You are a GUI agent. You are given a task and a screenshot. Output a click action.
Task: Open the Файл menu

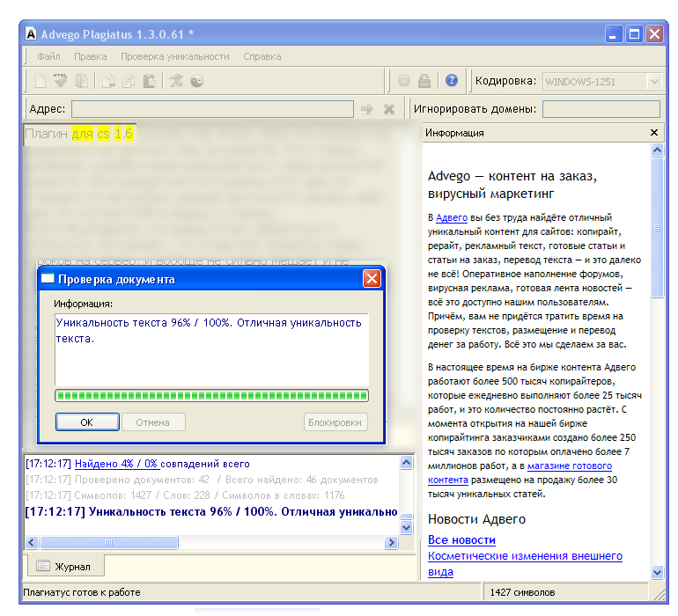pos(48,56)
